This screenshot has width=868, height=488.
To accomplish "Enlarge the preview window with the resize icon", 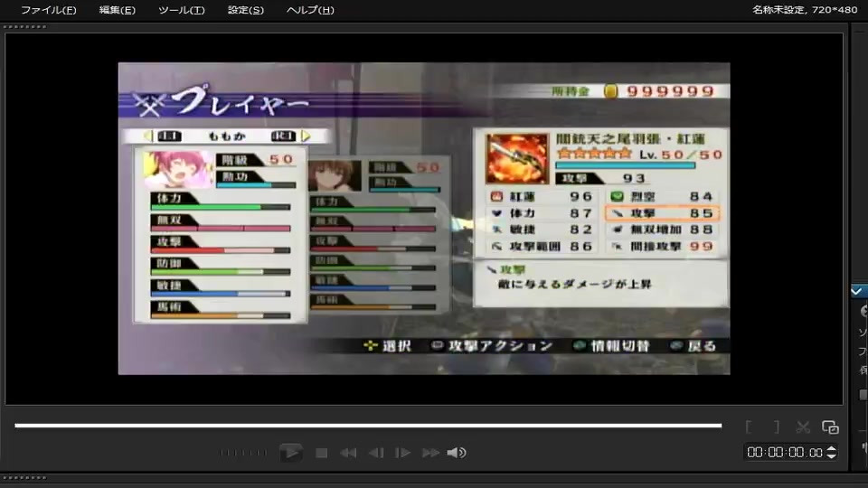I will 830,427.
